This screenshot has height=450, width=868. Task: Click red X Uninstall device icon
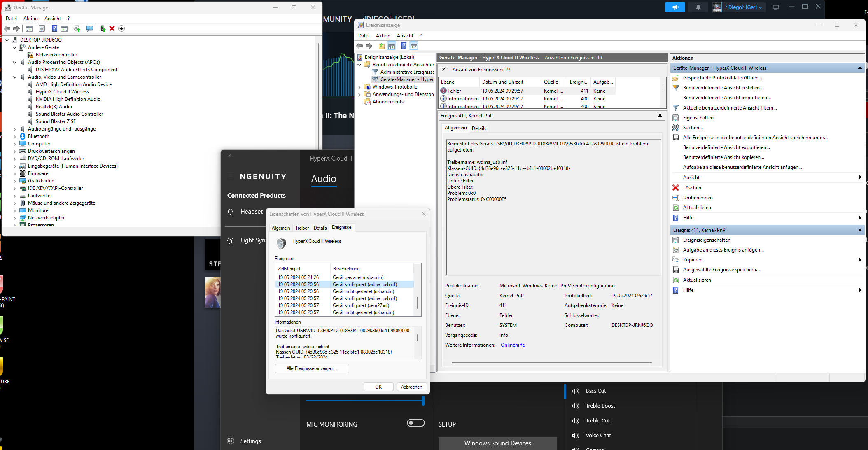point(112,28)
